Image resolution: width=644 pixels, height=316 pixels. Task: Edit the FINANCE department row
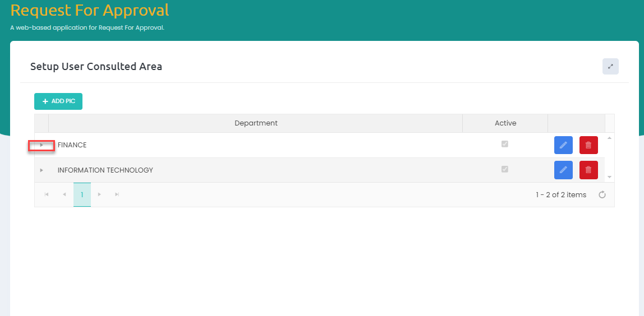tap(563, 145)
